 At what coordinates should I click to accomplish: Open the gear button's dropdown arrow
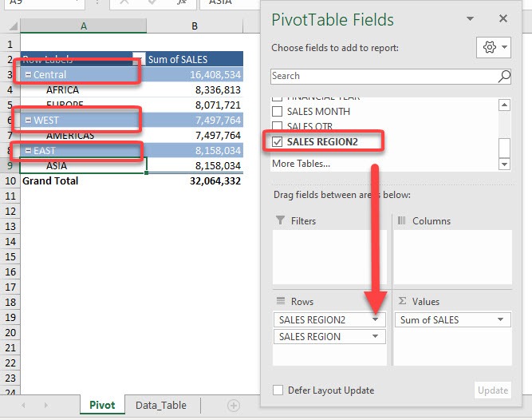coord(505,47)
